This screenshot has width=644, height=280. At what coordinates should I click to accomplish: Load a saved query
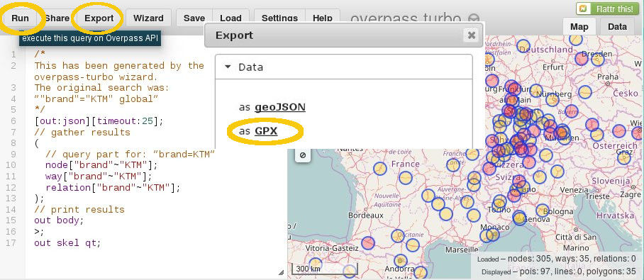231,18
